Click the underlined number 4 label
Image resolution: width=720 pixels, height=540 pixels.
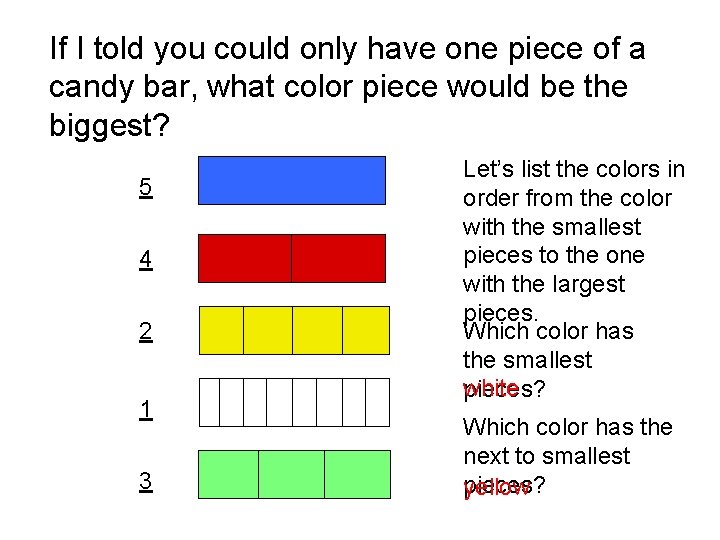(x=146, y=260)
